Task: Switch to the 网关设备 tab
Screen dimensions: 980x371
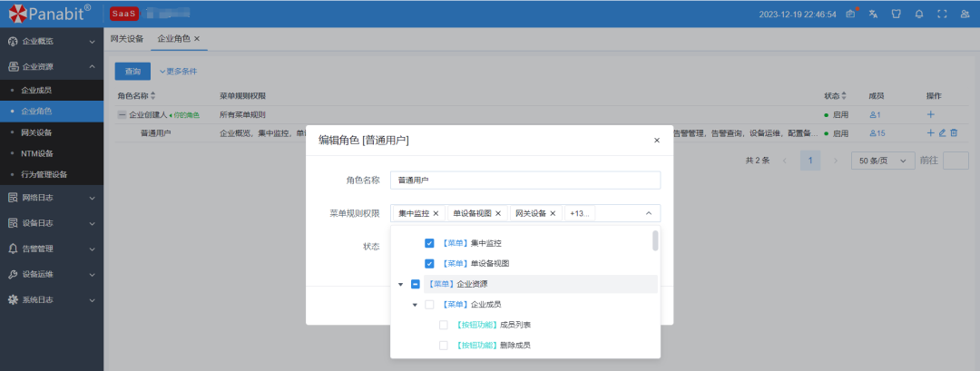Action: pos(127,39)
